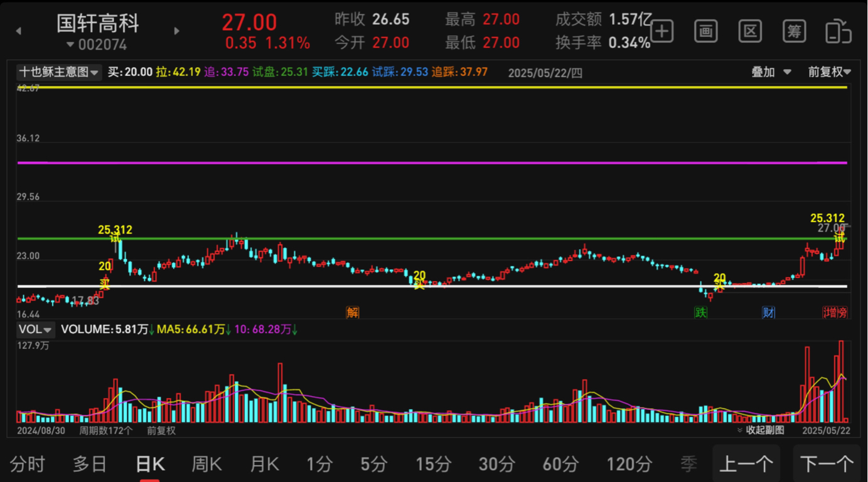Switch to 多日 tab
The width and height of the screenshot is (868, 482).
[90, 464]
